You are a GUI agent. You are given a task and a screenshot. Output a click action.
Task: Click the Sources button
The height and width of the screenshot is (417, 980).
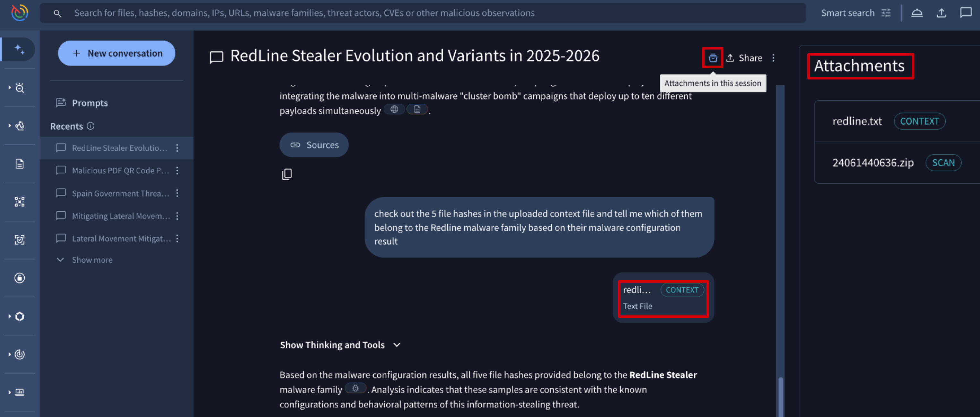pyautogui.click(x=314, y=145)
